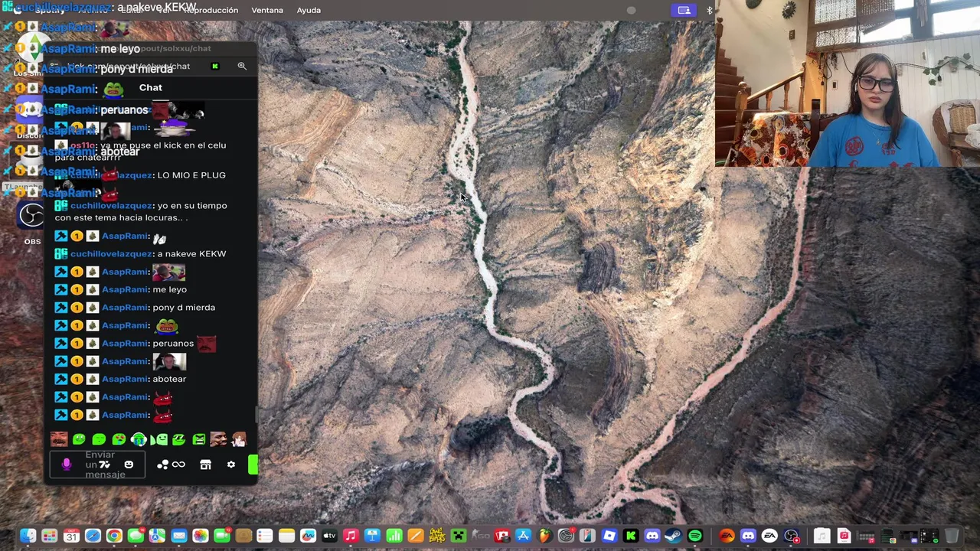Image resolution: width=980 pixels, height=551 pixels.
Task: Open Minecraft from the Dock
Action: tap(459, 536)
